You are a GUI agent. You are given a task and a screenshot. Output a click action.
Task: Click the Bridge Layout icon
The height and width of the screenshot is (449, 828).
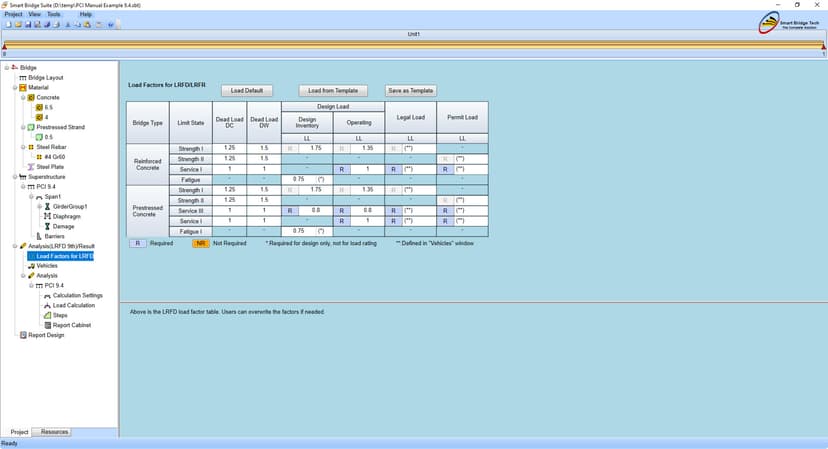[23, 78]
